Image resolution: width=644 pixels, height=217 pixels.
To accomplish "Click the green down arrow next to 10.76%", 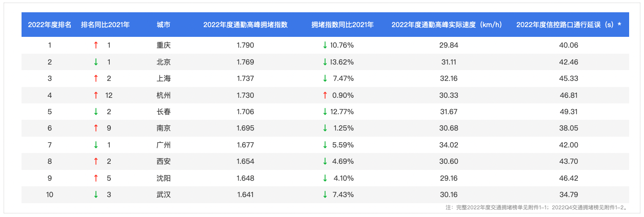I will pos(325,45).
